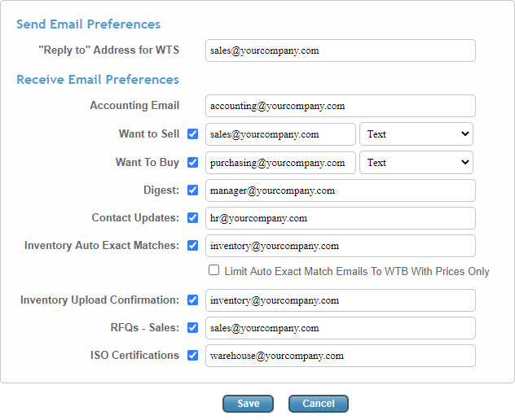Open Want to Sell format dropdown
This screenshot has width=515, height=420.
[x=416, y=134]
